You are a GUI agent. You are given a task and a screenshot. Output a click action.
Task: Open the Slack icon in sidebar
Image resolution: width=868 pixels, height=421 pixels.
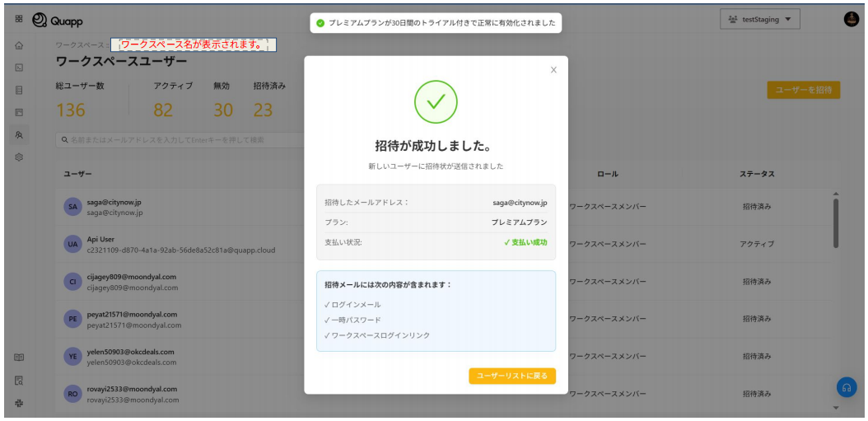coord(19,403)
